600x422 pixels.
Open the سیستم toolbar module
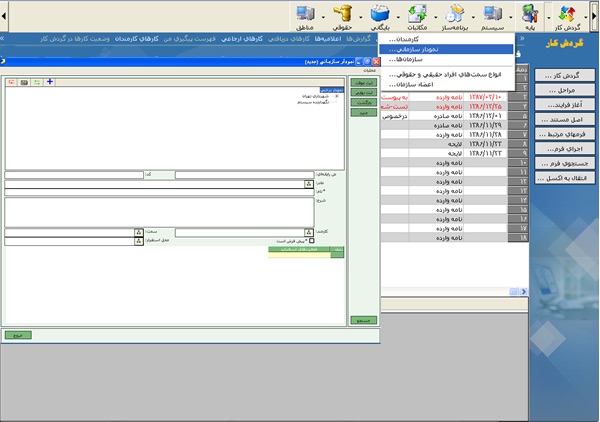click(494, 16)
